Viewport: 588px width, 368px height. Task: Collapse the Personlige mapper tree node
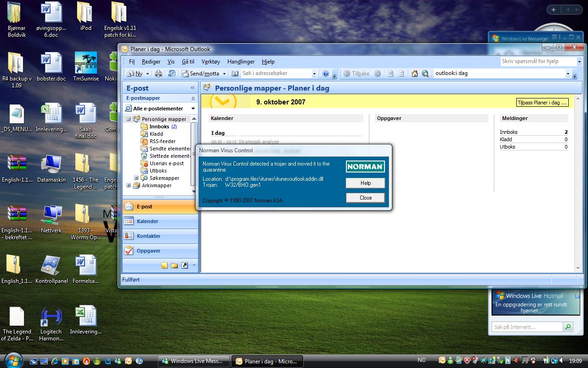pyautogui.click(x=129, y=119)
